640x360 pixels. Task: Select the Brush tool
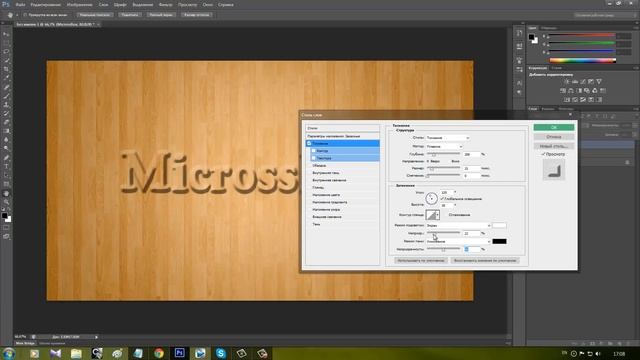point(6,96)
